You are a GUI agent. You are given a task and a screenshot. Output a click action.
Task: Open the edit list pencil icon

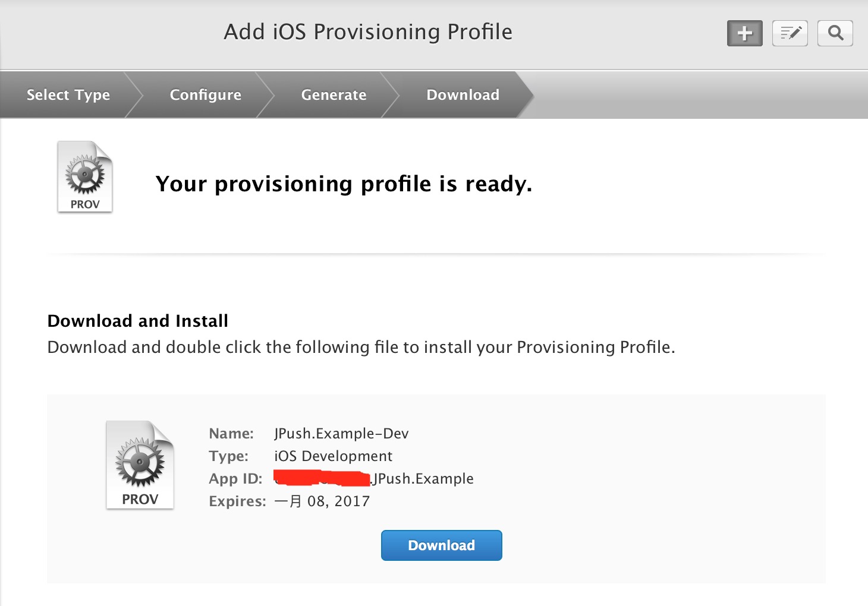click(x=790, y=33)
